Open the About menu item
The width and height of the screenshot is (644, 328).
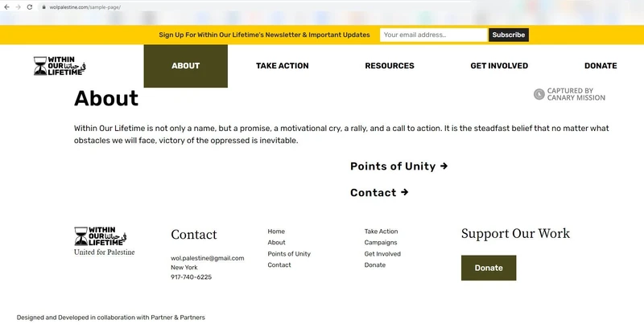(185, 66)
